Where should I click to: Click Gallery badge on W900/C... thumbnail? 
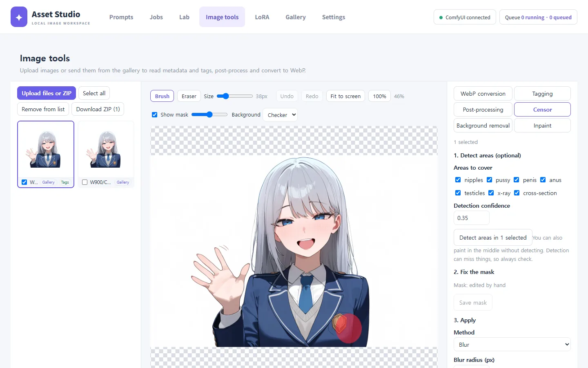(x=123, y=182)
